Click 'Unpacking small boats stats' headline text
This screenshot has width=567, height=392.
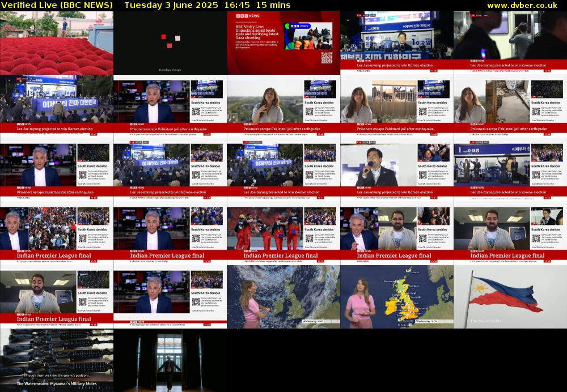coord(257,32)
